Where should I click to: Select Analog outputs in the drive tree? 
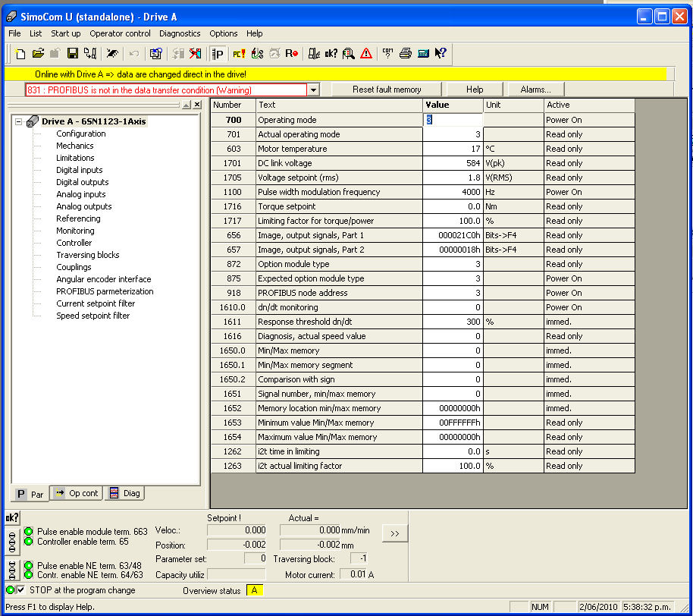(84, 206)
